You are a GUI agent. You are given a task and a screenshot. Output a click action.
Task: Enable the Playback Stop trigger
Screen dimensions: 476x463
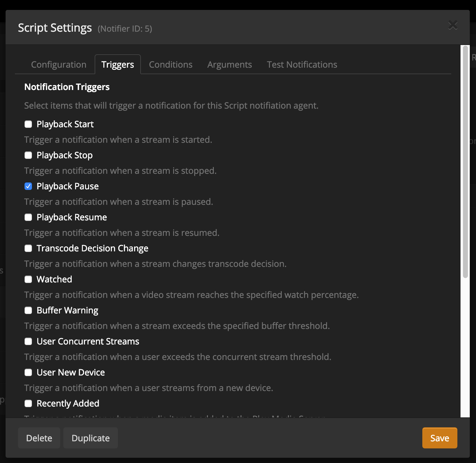pyautogui.click(x=28, y=155)
